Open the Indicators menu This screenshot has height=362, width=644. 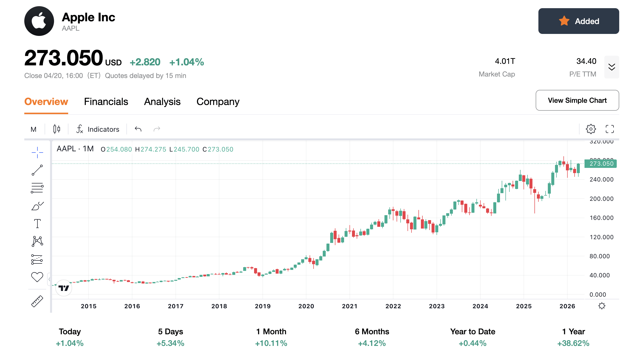point(98,129)
